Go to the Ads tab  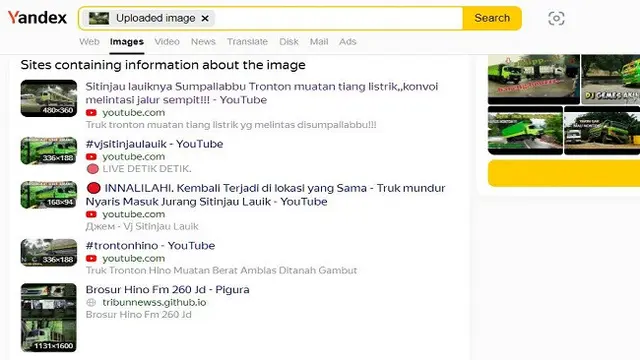click(348, 42)
